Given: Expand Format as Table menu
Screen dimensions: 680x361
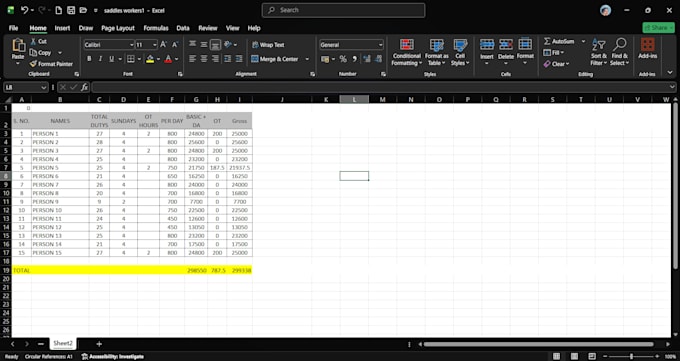Looking at the screenshot, I should (437, 52).
